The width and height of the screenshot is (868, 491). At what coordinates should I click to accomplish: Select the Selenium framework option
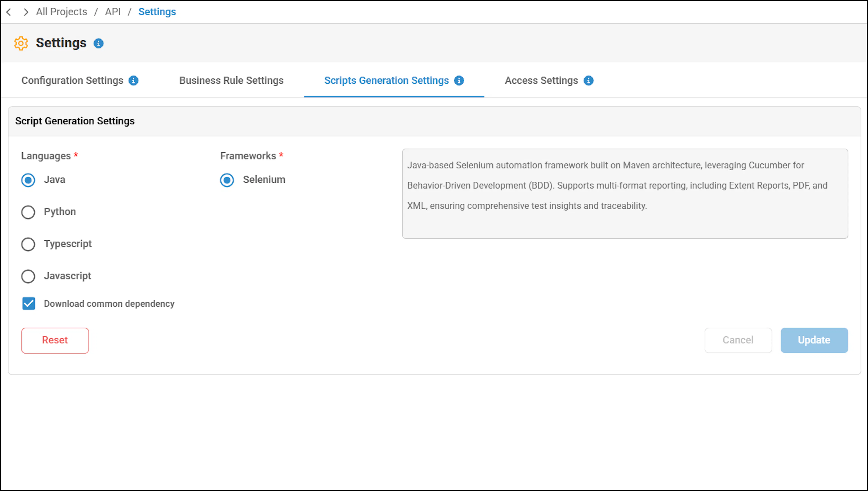pyautogui.click(x=227, y=180)
